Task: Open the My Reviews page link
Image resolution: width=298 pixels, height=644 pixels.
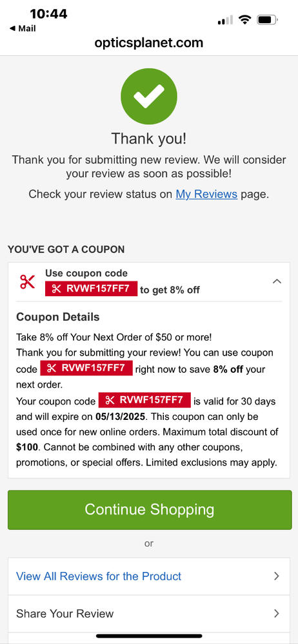Action: 206,194
